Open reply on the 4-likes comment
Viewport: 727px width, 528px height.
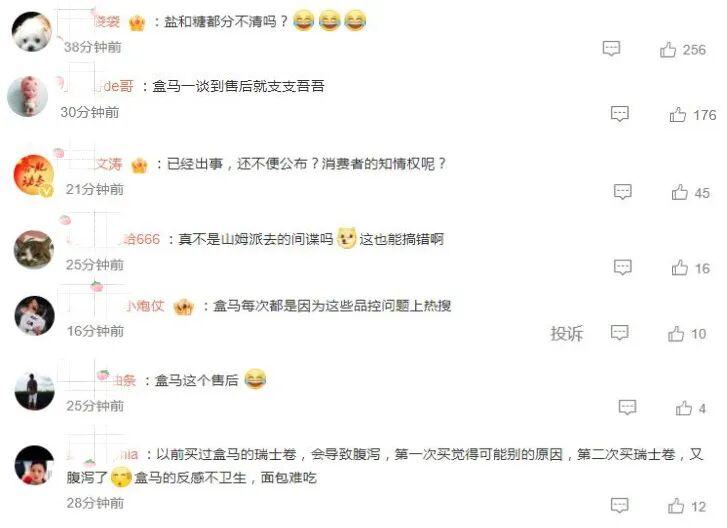point(627,407)
